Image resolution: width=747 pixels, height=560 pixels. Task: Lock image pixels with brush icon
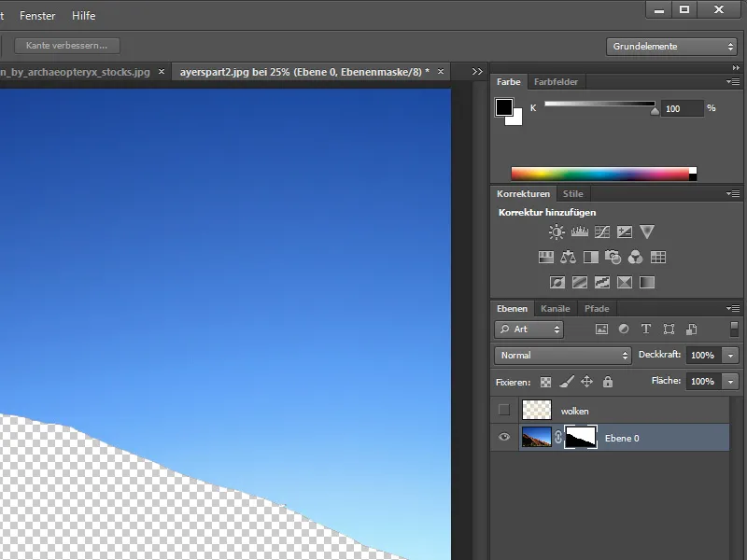tap(567, 382)
